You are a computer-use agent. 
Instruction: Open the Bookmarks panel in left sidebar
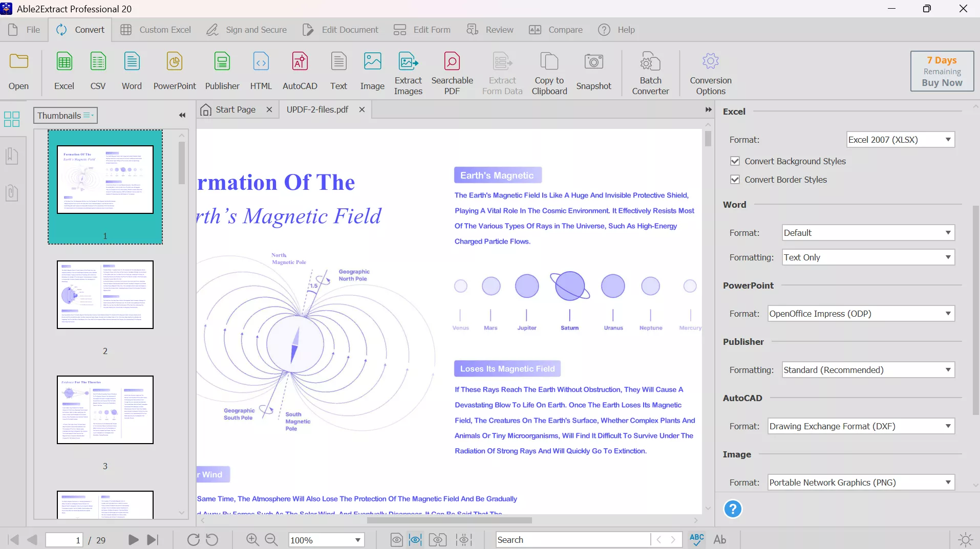[x=12, y=156]
